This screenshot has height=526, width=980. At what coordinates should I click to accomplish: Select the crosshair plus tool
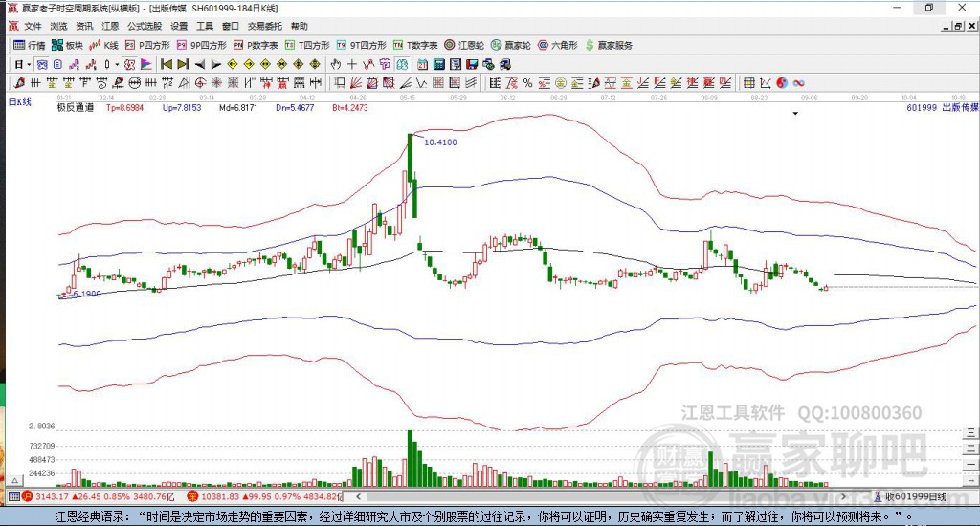coord(352,64)
